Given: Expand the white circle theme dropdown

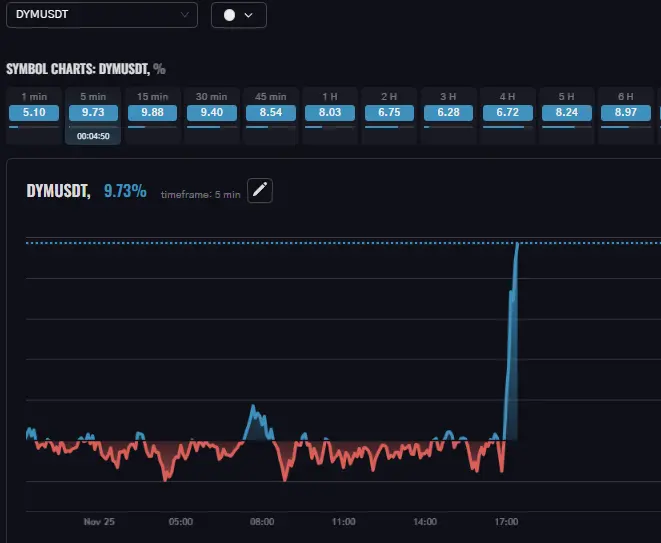Looking at the screenshot, I should [x=239, y=15].
